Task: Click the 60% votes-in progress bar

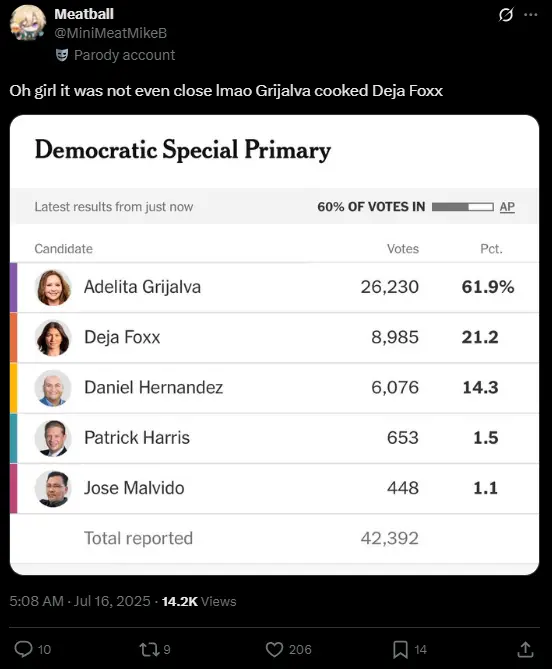Action: coord(462,207)
